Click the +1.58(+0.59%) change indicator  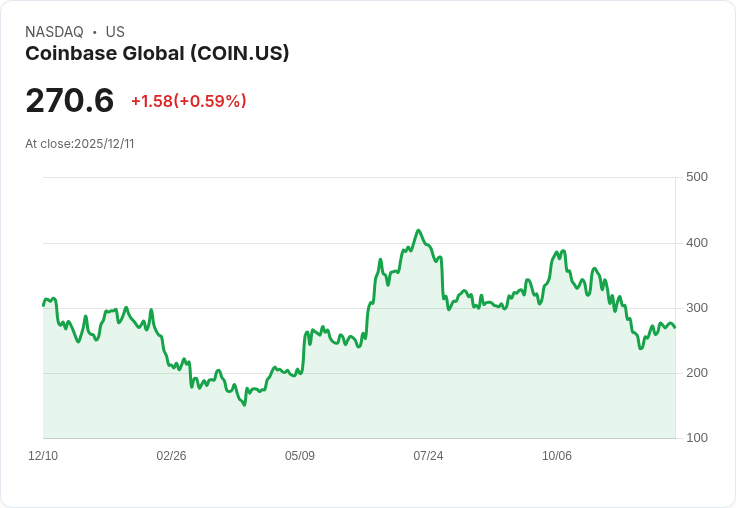189,101
